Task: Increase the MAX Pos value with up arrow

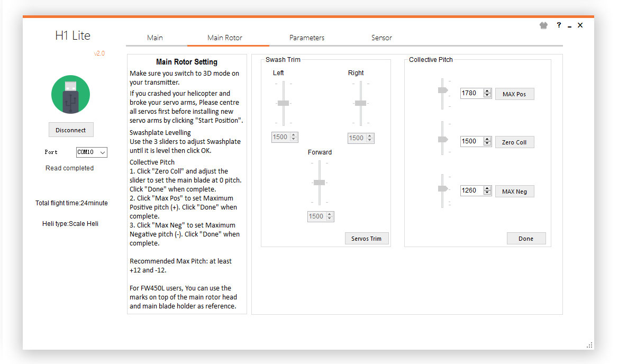Action: coord(487,91)
